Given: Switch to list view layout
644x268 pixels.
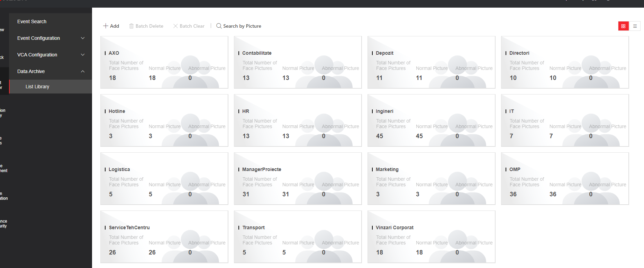Looking at the screenshot, I should point(635,26).
